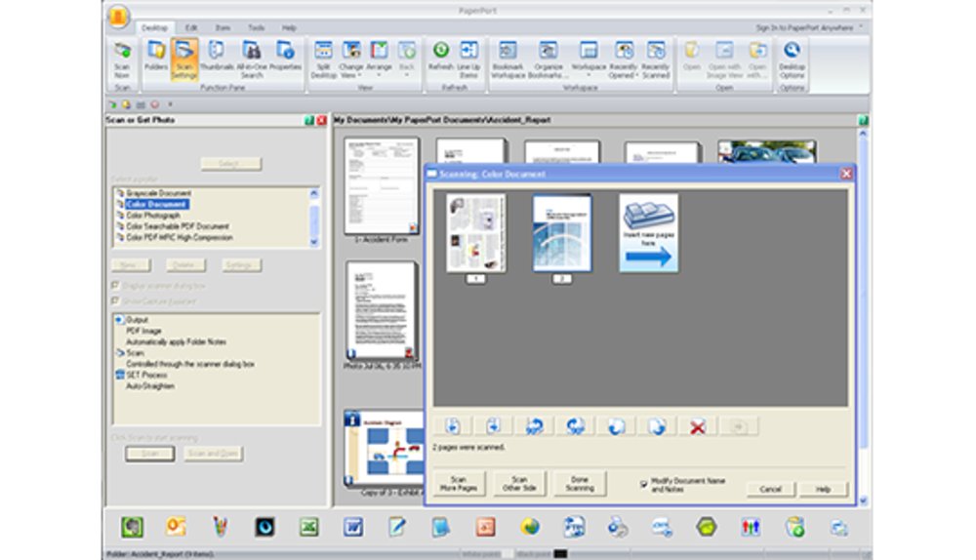Open the Help ribbon tab

[x=289, y=28]
